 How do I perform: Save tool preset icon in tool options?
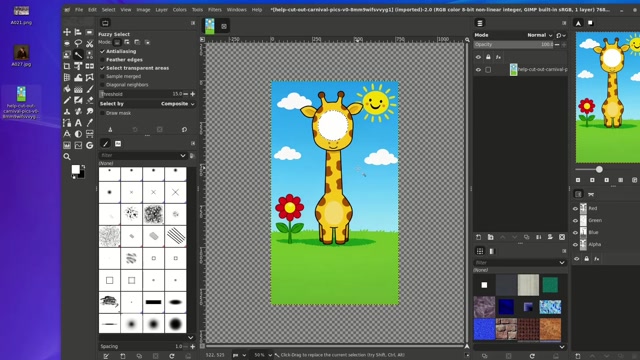[110, 129]
